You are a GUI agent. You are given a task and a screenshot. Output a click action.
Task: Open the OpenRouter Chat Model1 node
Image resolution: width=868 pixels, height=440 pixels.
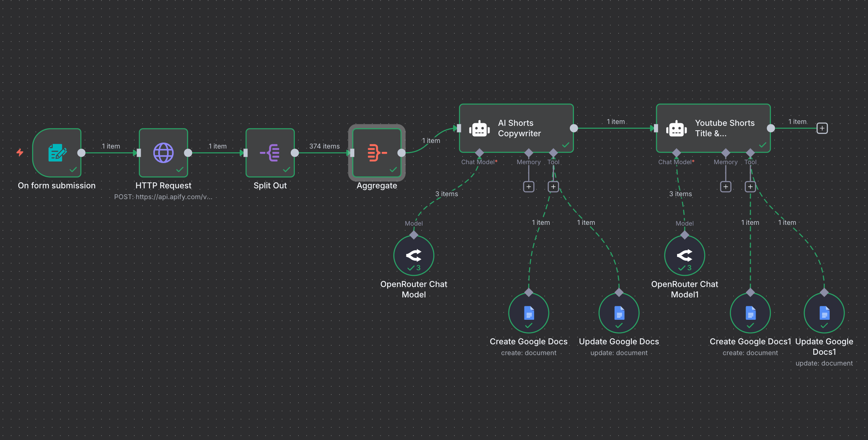(684, 255)
